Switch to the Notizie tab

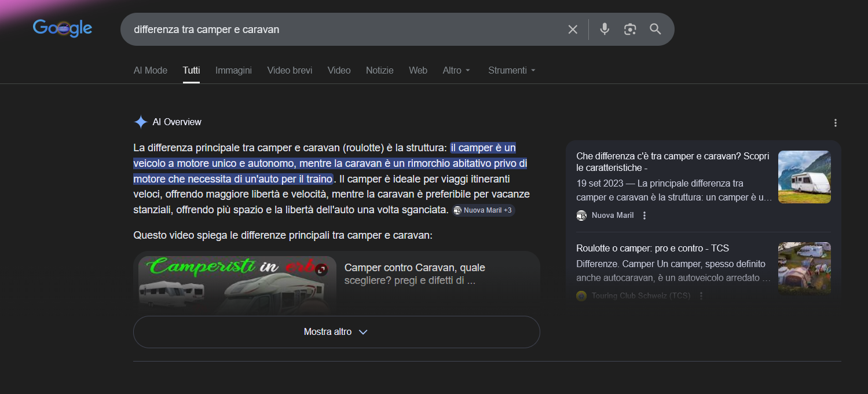point(379,71)
